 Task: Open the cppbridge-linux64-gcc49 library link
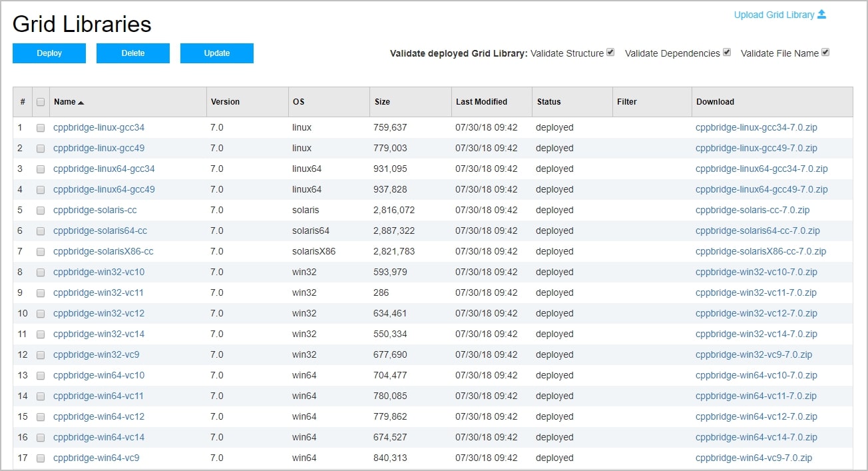coord(104,189)
